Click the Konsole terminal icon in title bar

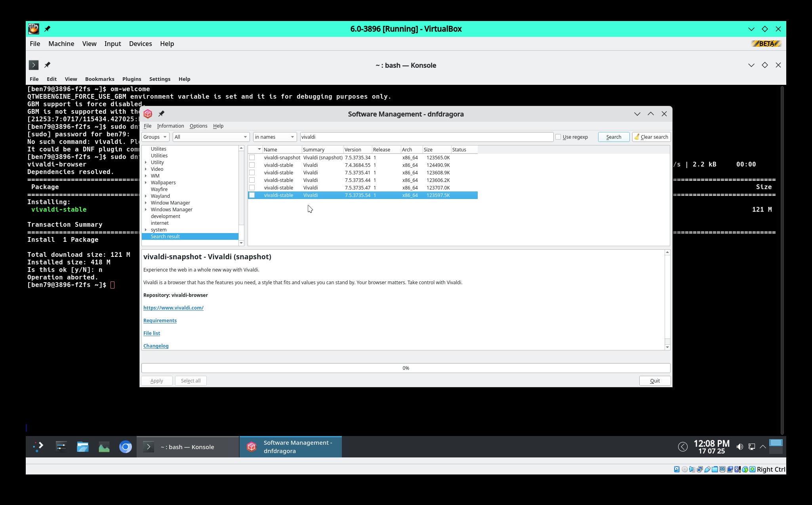coord(34,65)
